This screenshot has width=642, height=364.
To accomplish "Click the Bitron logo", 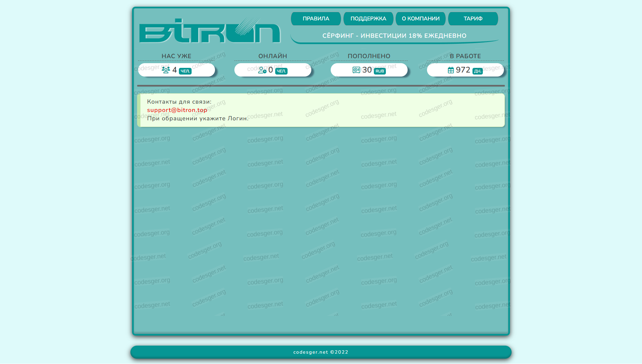I will click(210, 31).
